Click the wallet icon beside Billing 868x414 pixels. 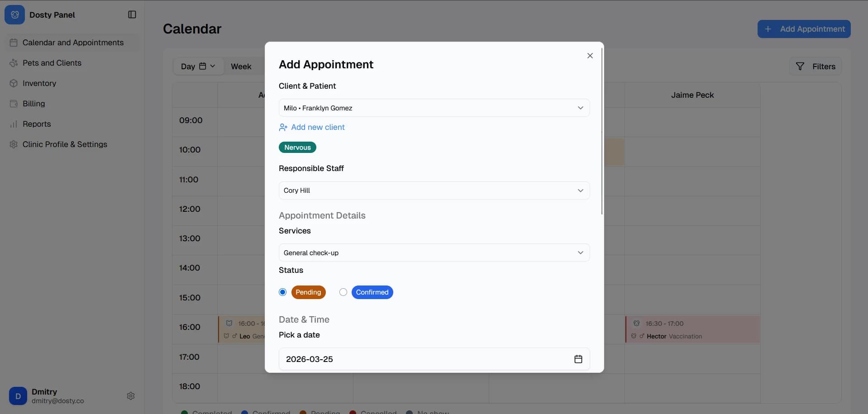click(x=14, y=104)
